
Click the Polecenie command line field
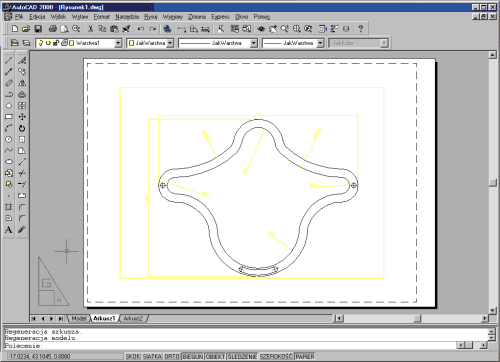[229, 346]
